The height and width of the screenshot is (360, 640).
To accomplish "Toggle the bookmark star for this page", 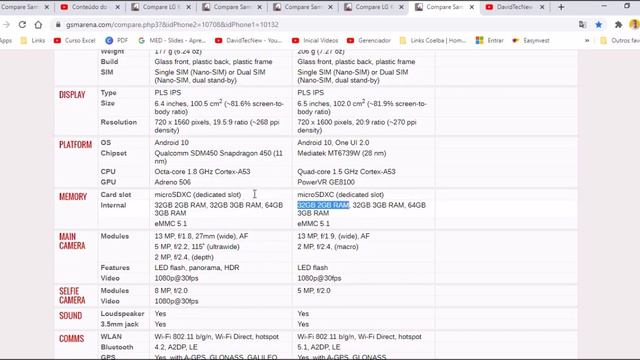I will (599, 25).
